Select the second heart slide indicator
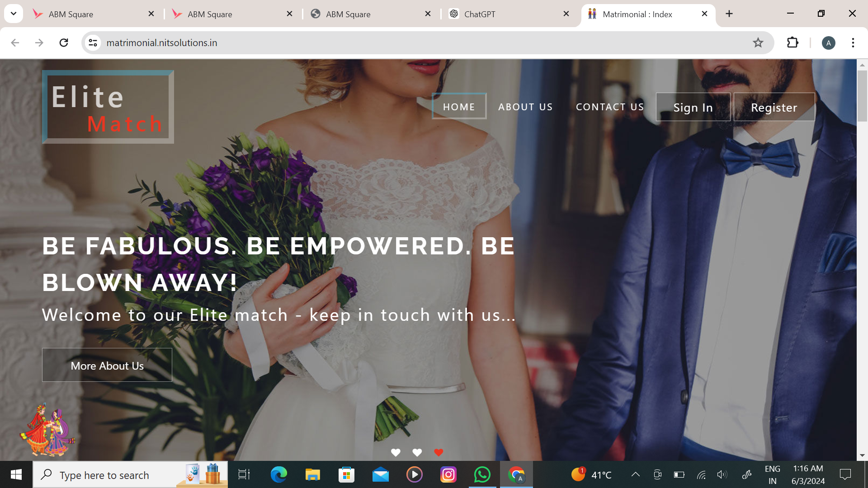 [x=417, y=452]
